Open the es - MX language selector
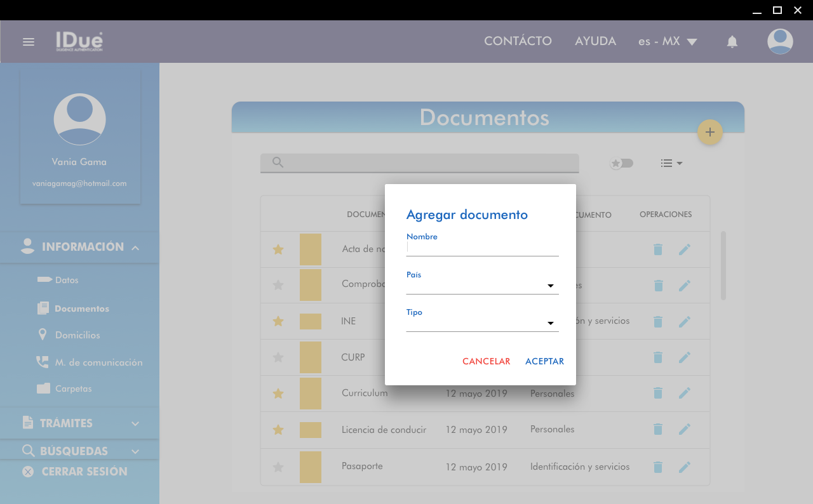 coord(668,42)
